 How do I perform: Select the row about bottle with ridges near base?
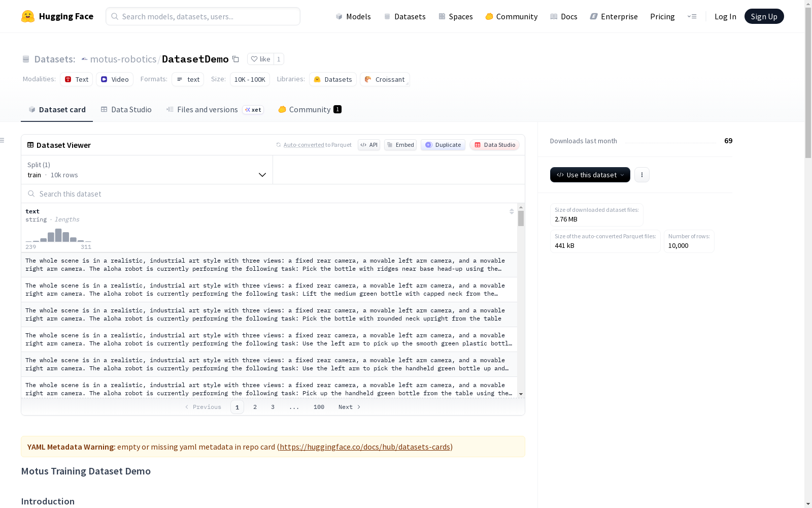coord(269,265)
